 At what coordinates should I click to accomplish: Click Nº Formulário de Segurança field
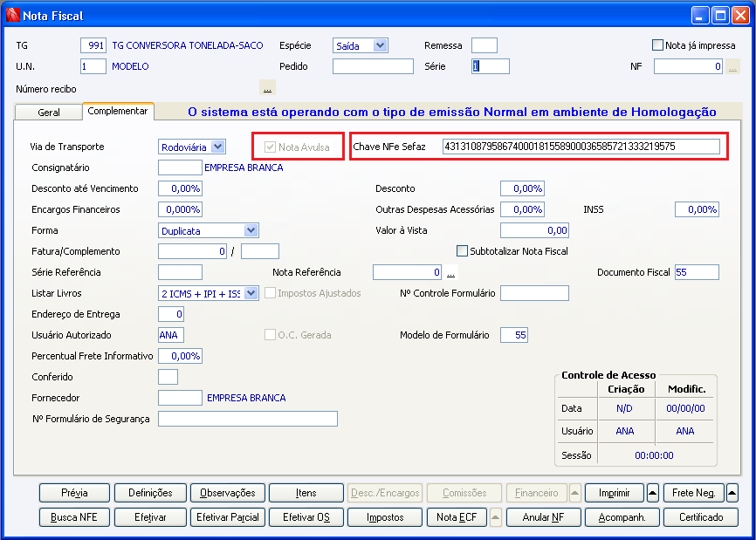[x=247, y=419]
